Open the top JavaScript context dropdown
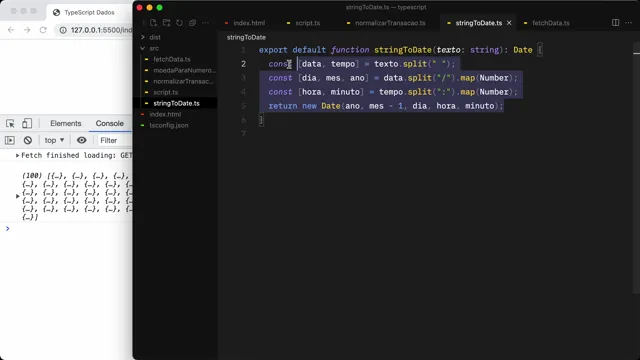 [54, 140]
